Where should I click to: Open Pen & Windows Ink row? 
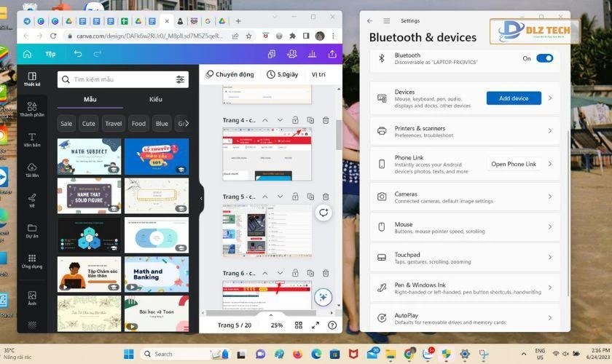click(x=465, y=288)
